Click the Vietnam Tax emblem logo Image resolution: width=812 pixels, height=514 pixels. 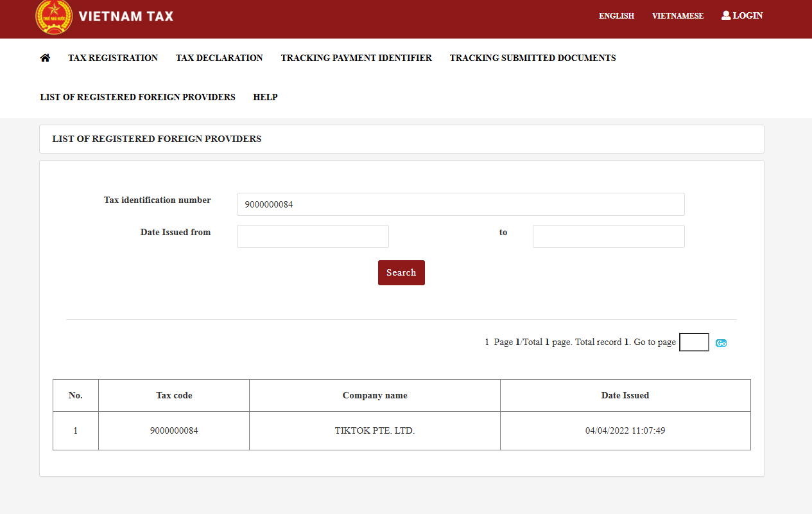coord(54,17)
